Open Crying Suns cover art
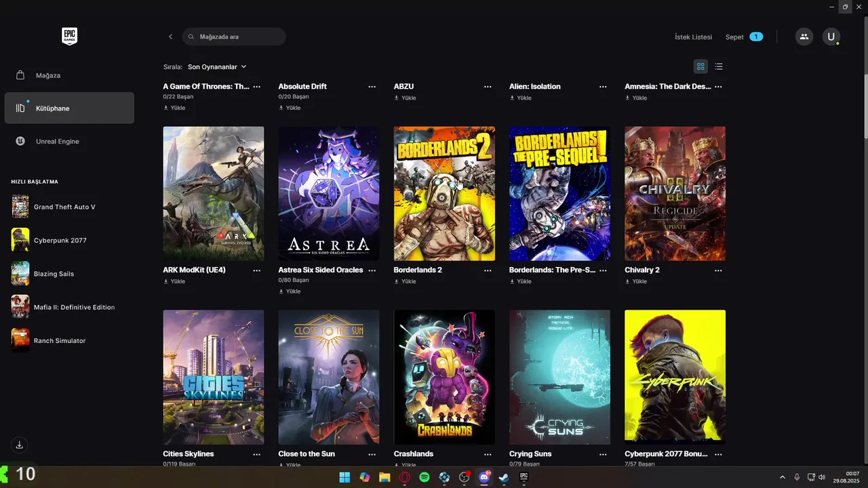 coord(559,378)
